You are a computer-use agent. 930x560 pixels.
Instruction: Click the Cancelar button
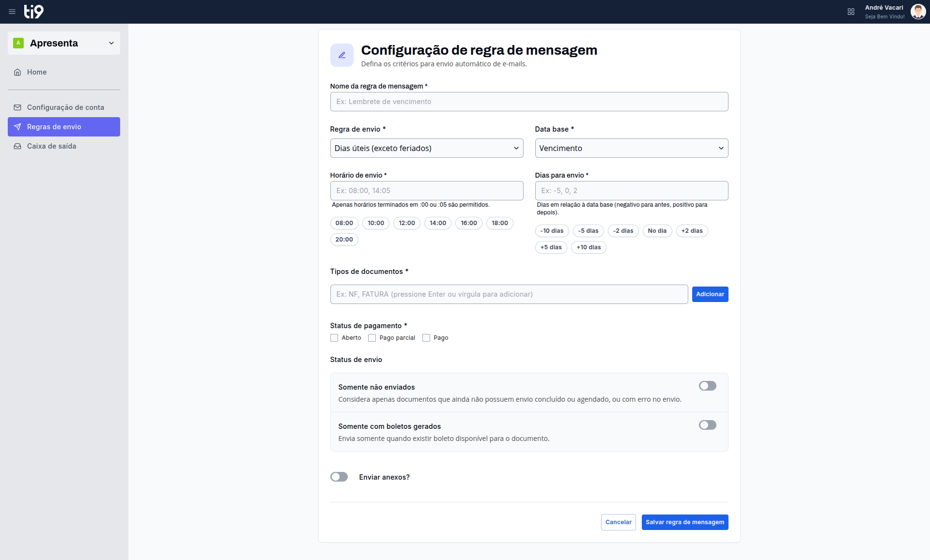tap(618, 522)
